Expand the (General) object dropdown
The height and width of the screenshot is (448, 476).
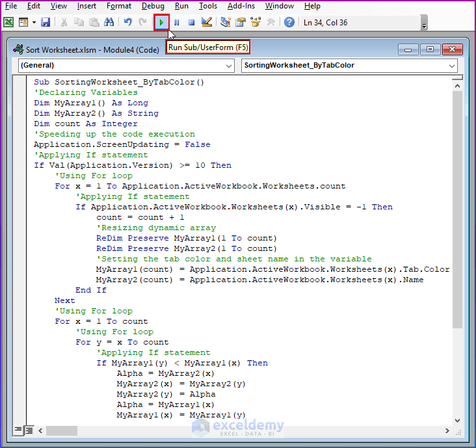(228, 66)
